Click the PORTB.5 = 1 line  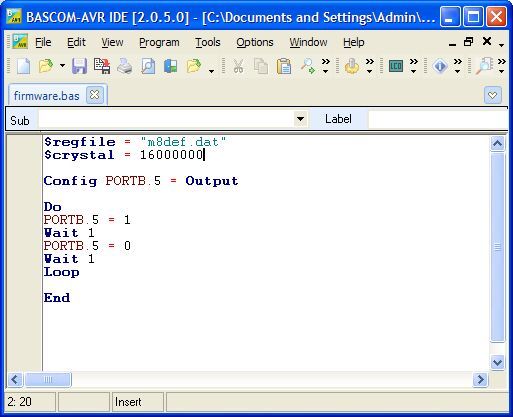tap(87, 220)
